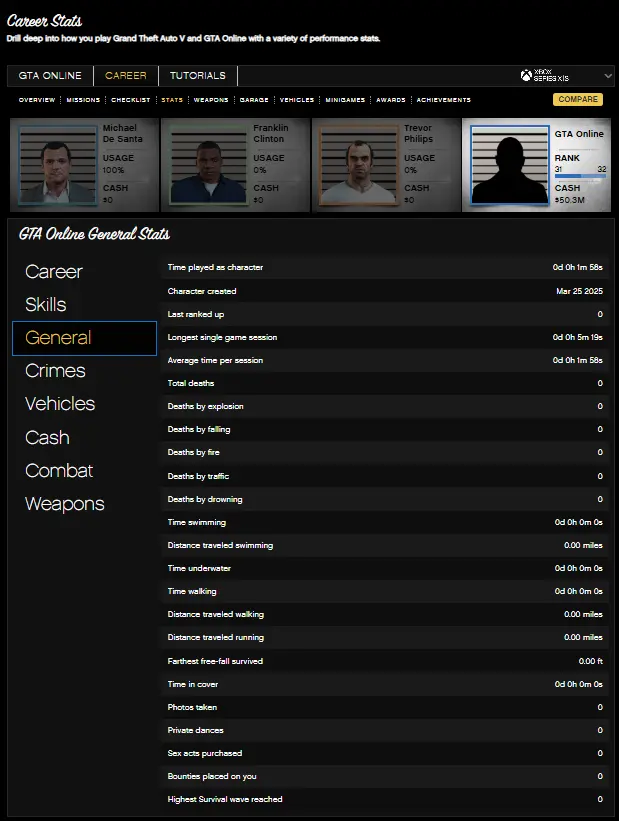Click 'Longest single game session' row
This screenshot has height=821, width=619.
(x=385, y=337)
